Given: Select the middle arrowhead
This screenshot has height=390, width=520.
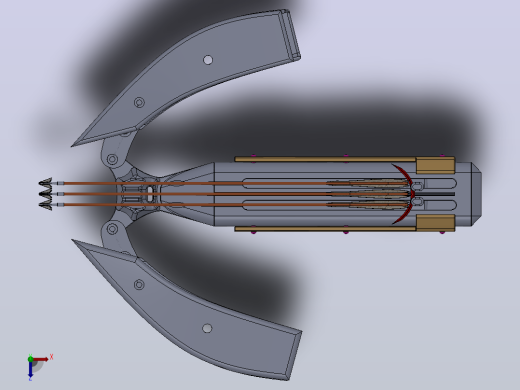Looking at the screenshot, I should (x=46, y=194).
